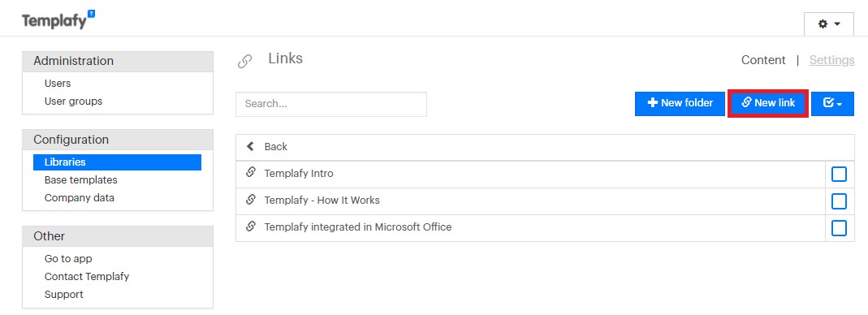Focus the Search field
The height and width of the screenshot is (315, 868).
pos(331,104)
